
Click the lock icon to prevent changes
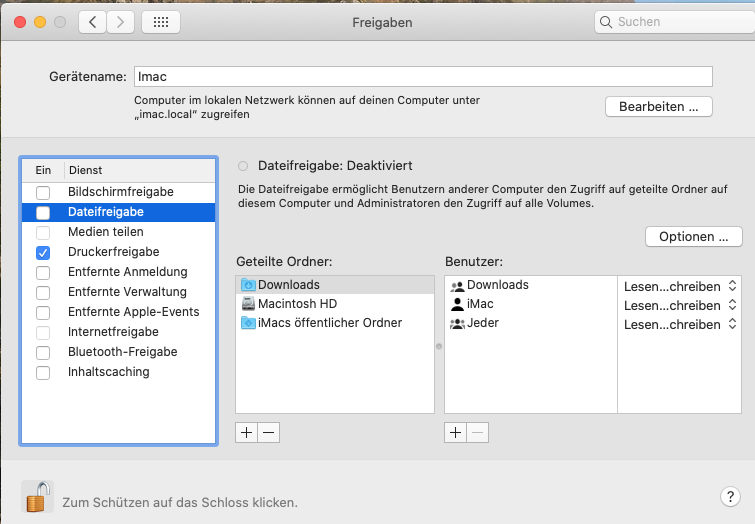(38, 497)
